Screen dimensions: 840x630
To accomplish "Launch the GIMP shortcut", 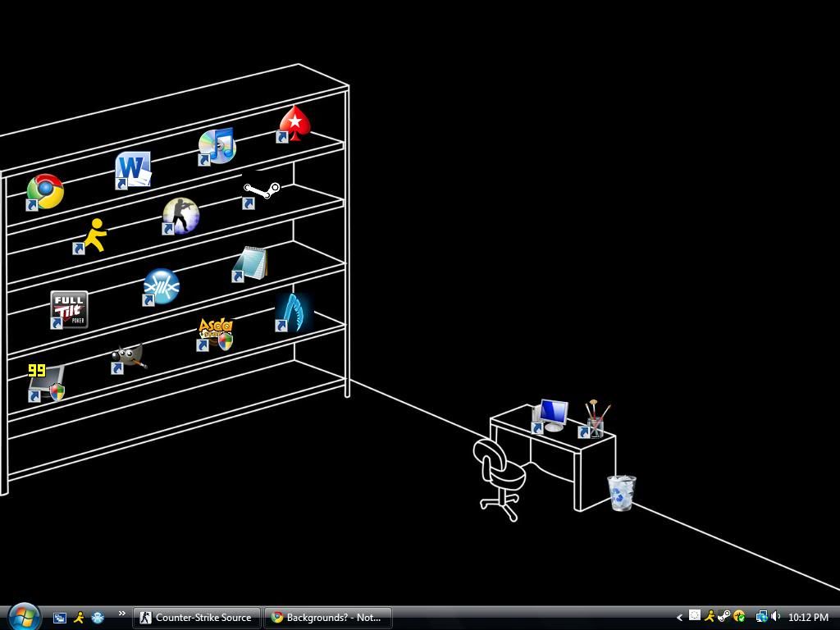I will pos(129,358).
